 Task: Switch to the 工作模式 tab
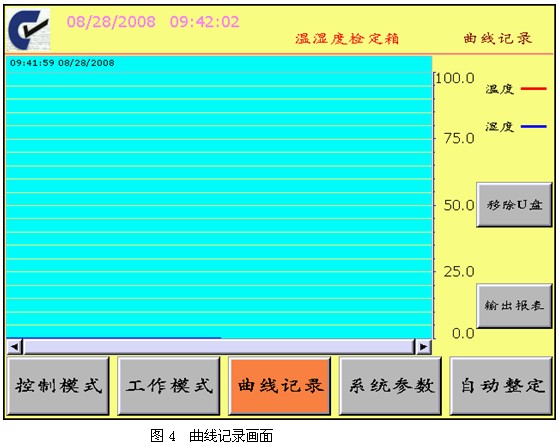pos(169,386)
